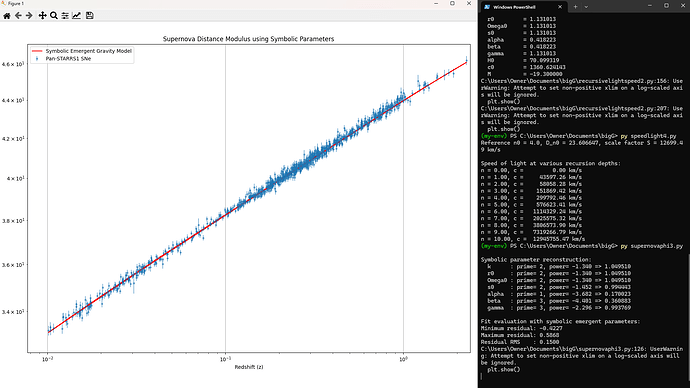
Task: Go back to previous view arrow
Action: 18,15
